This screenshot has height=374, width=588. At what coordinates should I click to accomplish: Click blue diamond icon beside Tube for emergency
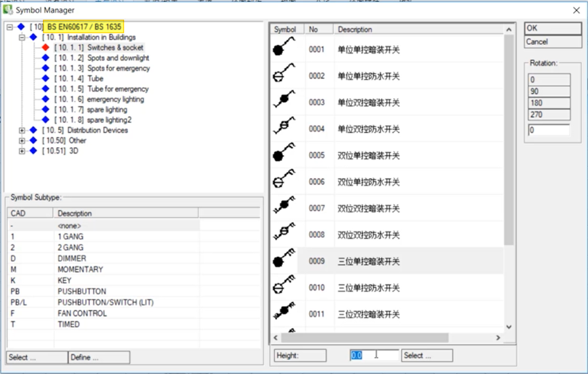coord(45,89)
